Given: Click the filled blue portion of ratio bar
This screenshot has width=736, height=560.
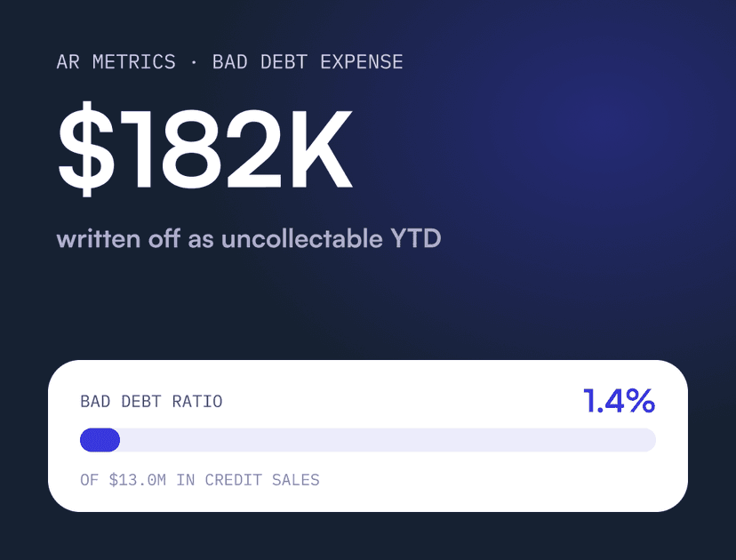Looking at the screenshot, I should point(100,440).
